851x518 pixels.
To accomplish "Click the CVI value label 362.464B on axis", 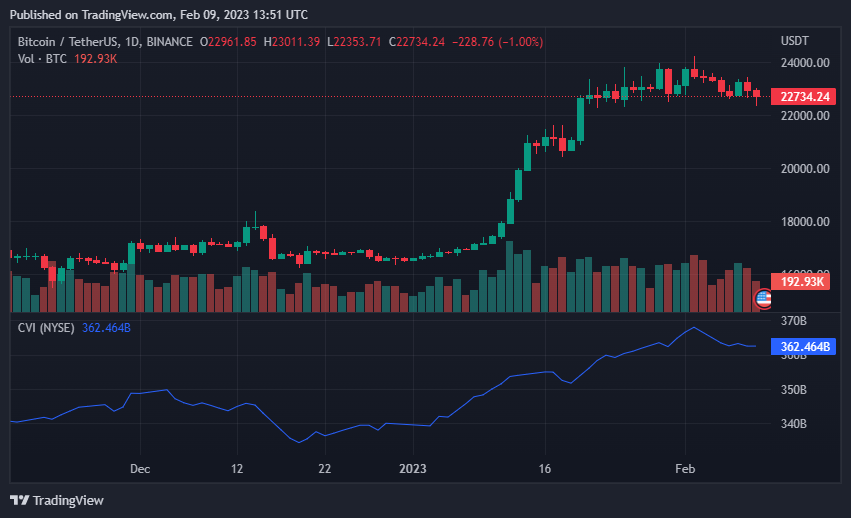I will [x=804, y=346].
